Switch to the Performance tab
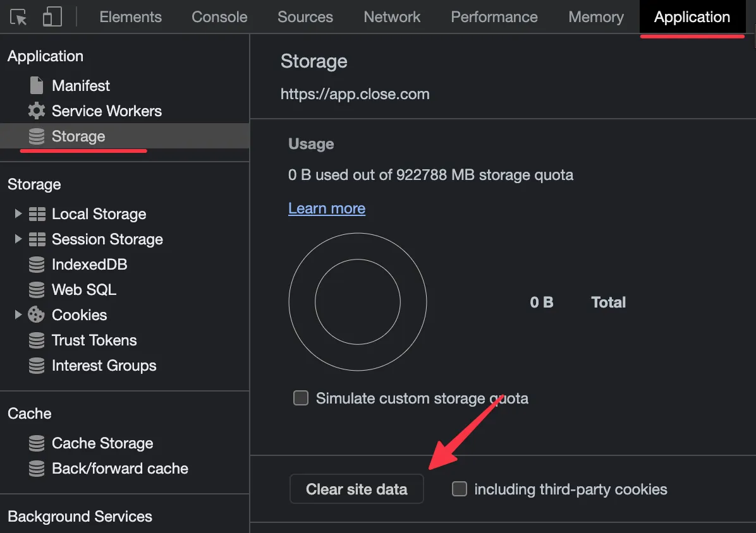756x533 pixels. pos(494,17)
